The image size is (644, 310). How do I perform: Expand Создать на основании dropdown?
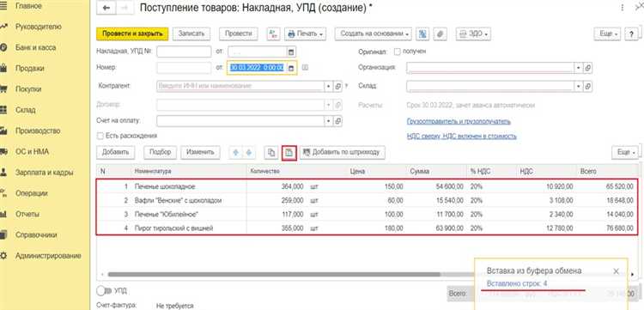[x=374, y=34]
